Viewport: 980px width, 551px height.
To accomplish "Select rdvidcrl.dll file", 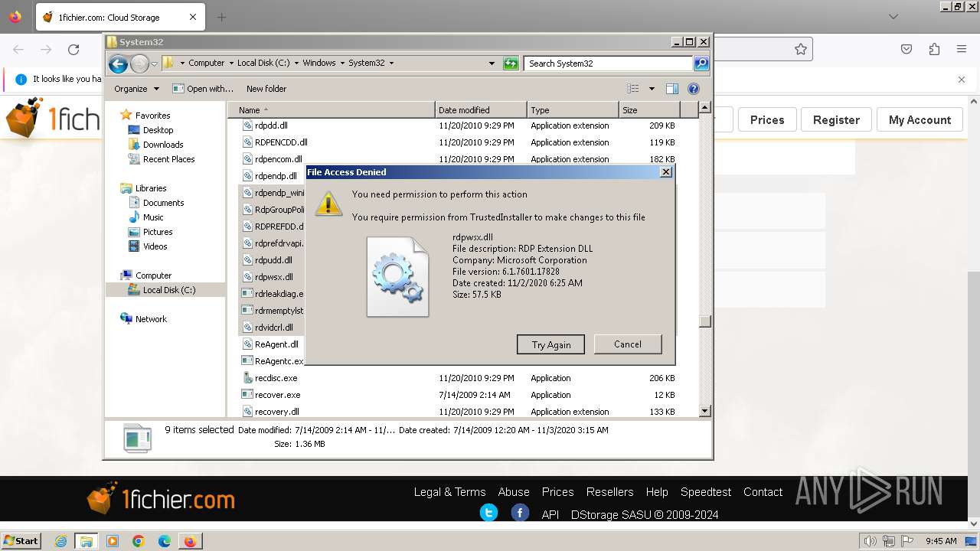I will tap(273, 328).
